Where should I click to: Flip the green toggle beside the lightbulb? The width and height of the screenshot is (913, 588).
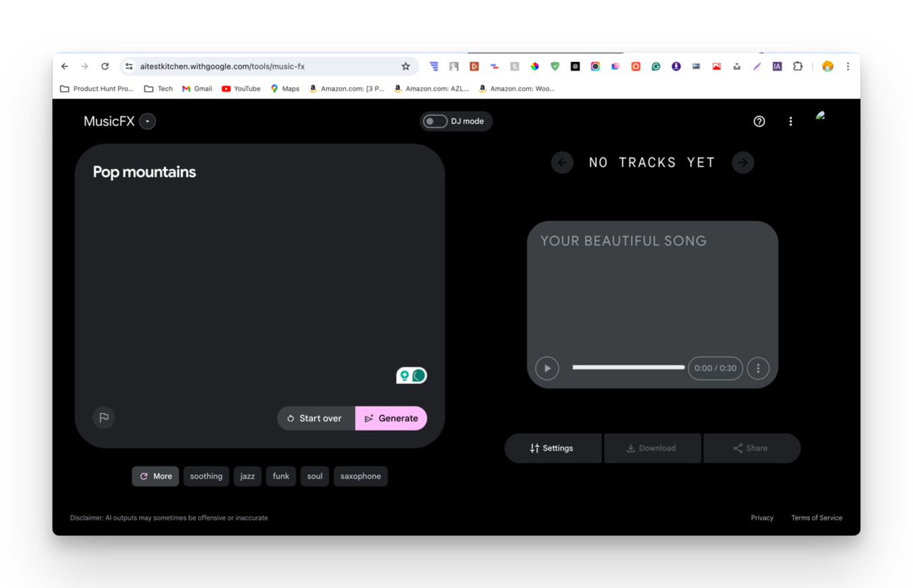tap(418, 375)
